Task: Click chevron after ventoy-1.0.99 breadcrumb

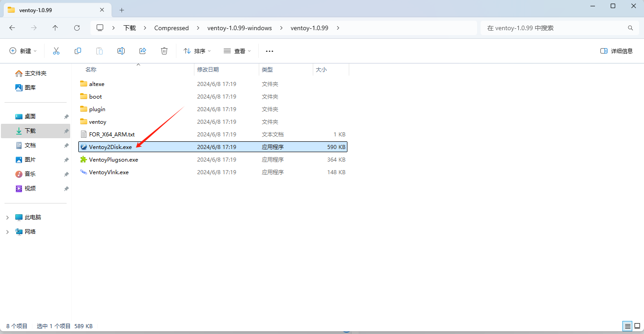Action: 338,28
